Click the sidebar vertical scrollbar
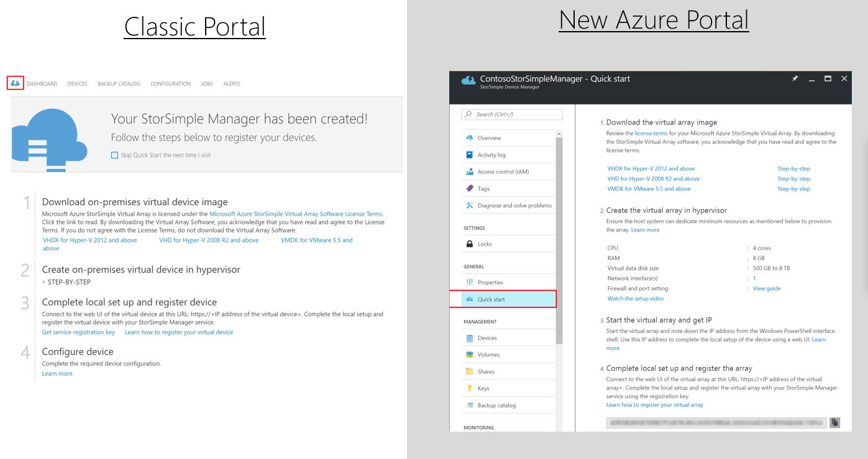 (559, 236)
